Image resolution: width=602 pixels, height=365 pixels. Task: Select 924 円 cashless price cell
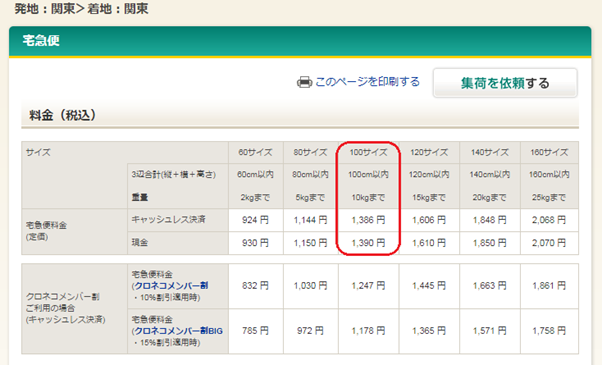coord(256,220)
